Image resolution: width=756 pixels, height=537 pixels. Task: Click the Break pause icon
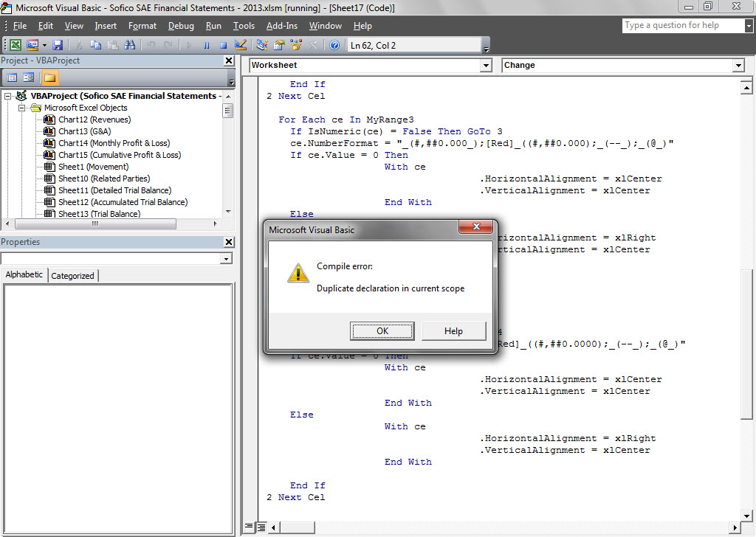(206, 45)
